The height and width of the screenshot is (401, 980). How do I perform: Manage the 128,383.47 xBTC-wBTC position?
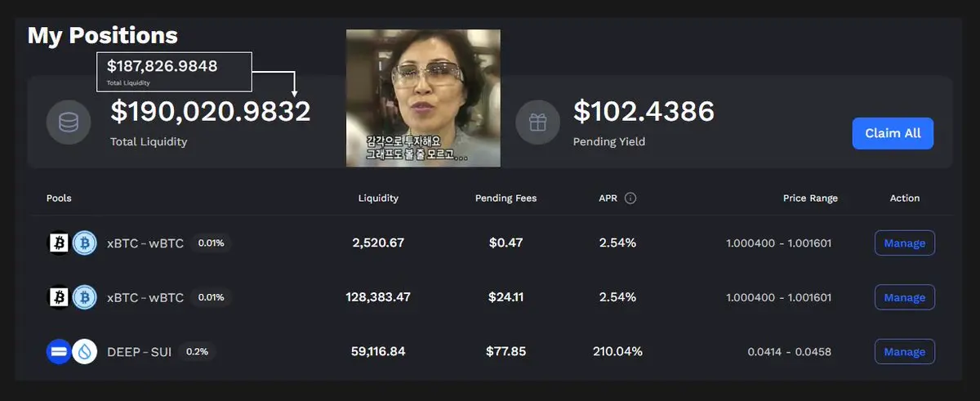[x=905, y=297]
